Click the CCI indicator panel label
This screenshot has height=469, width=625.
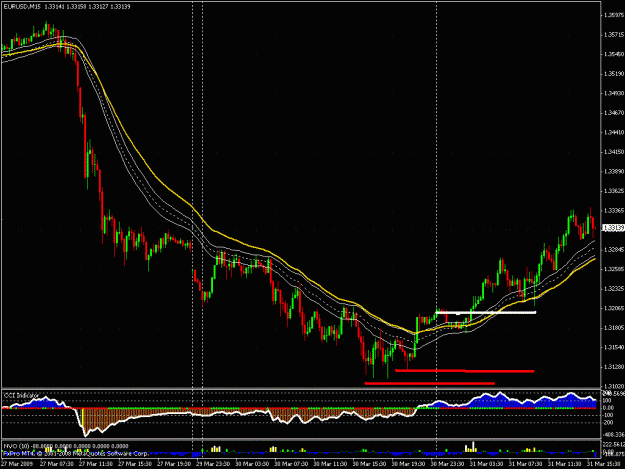(21, 395)
